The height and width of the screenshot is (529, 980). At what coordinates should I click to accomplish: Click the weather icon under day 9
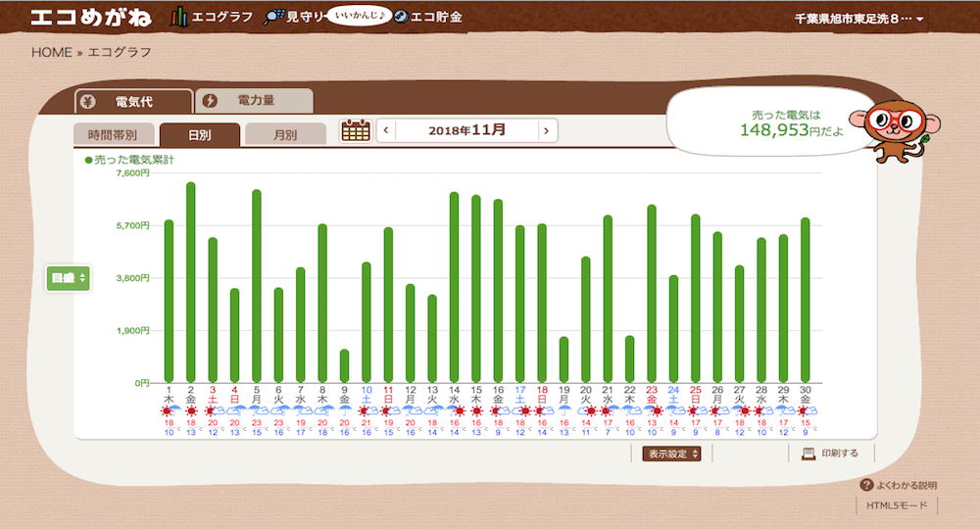[344, 410]
